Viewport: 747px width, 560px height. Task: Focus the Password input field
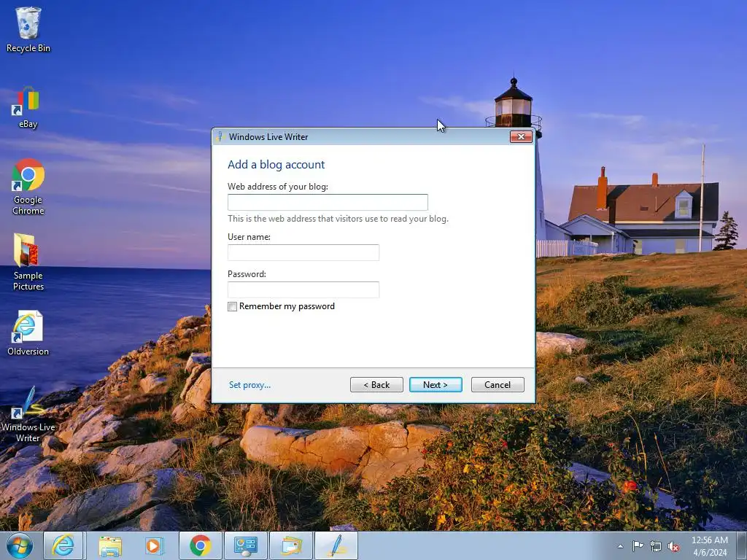tap(303, 289)
